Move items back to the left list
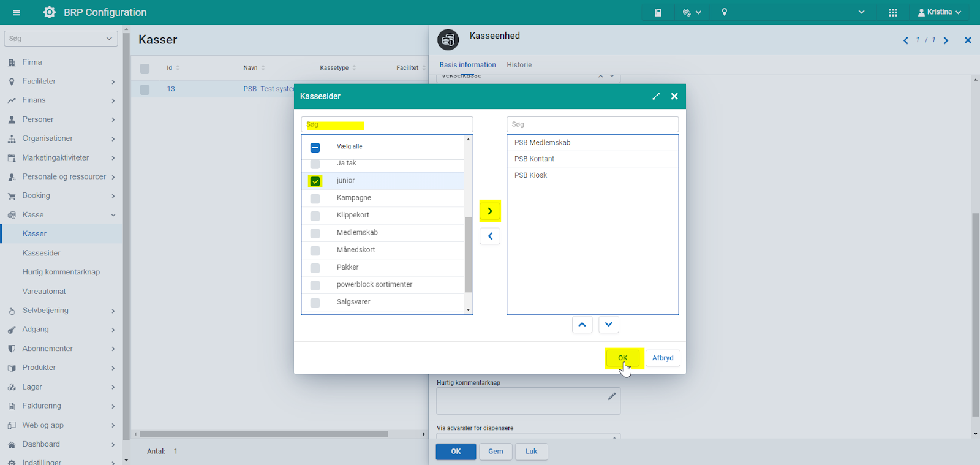Viewport: 980px width, 465px height. [x=490, y=236]
